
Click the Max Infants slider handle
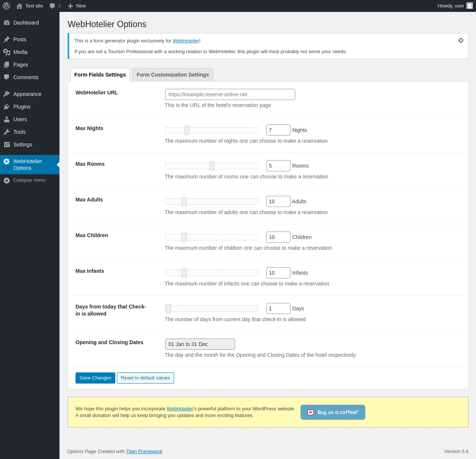(x=184, y=273)
